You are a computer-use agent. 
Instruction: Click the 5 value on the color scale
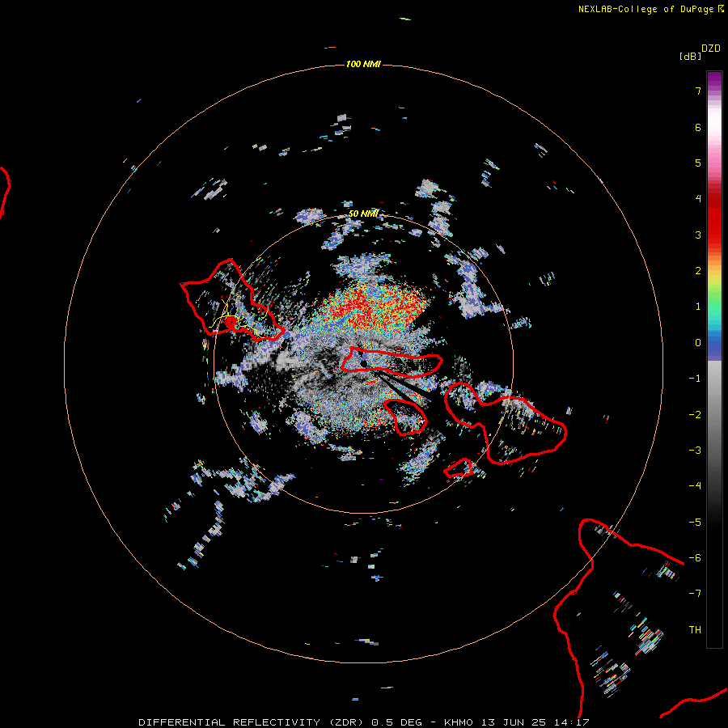[x=698, y=163]
